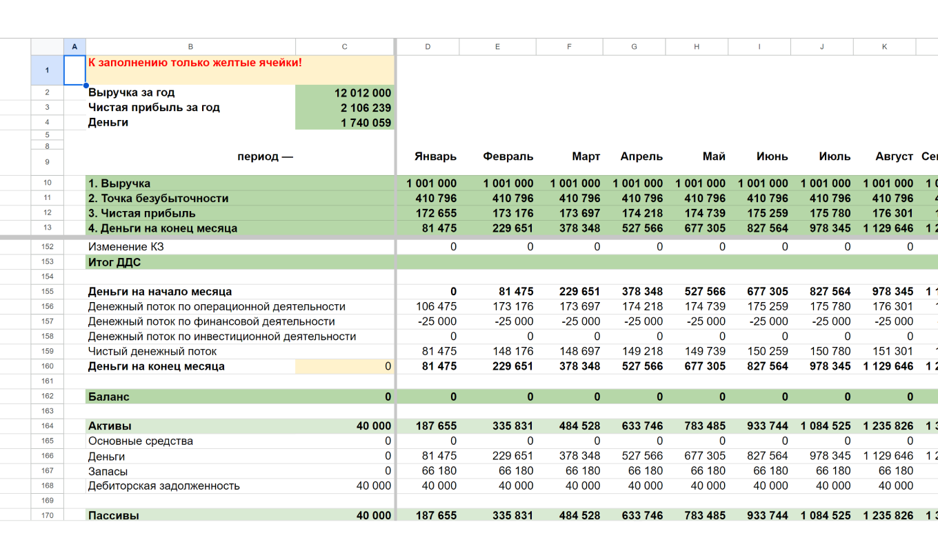Click the blue fill handle of cell A1
The width and height of the screenshot is (938, 560).
pos(86,86)
